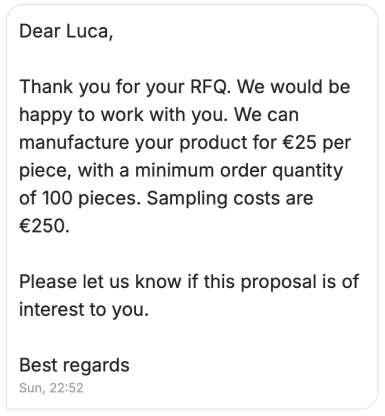This screenshot has height=416, width=385.
Task: Click the words 'interest to you.'
Action: click(x=84, y=309)
